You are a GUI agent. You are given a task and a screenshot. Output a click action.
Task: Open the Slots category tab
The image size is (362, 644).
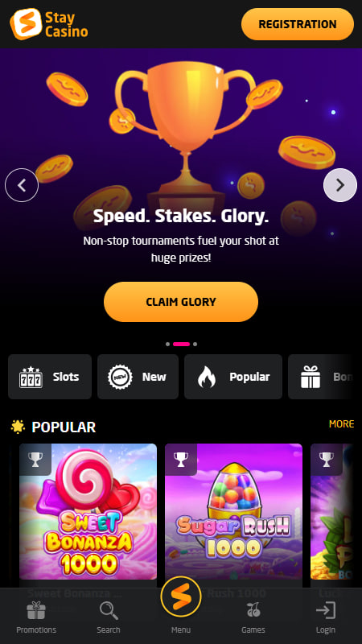[x=50, y=377]
